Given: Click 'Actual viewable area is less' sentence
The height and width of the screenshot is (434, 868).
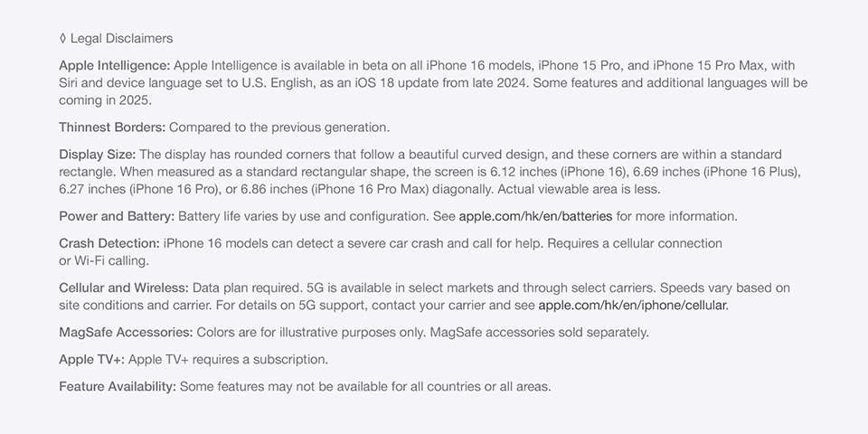Looking at the screenshot, I should [579, 189].
